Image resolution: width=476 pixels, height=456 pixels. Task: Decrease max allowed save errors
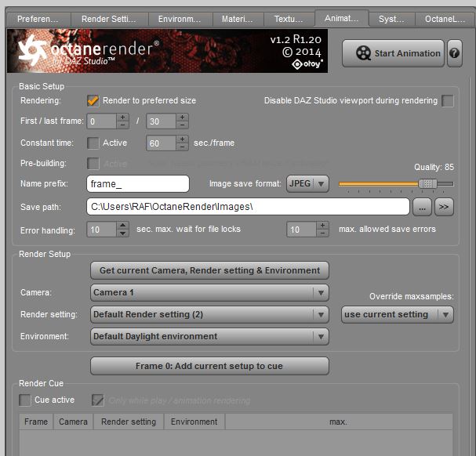(322, 233)
